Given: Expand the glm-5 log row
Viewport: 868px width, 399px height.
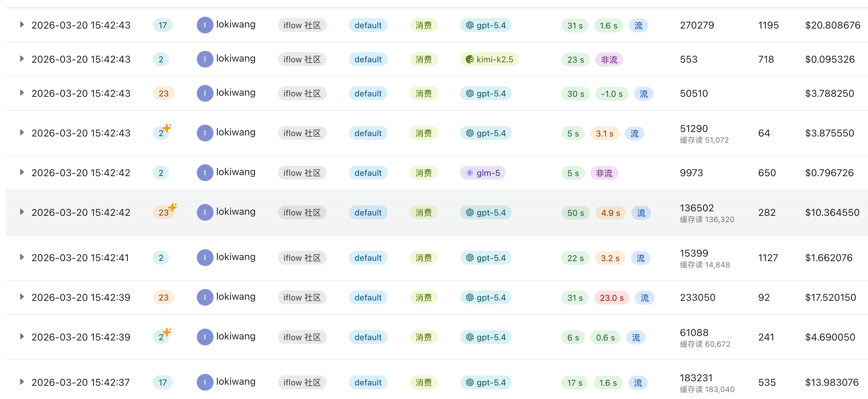Looking at the screenshot, I should click(x=22, y=172).
